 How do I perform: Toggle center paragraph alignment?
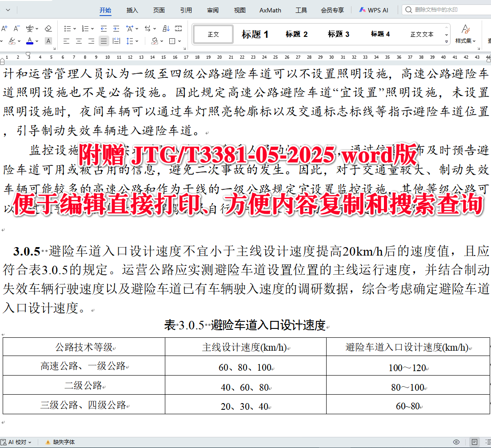point(78,41)
